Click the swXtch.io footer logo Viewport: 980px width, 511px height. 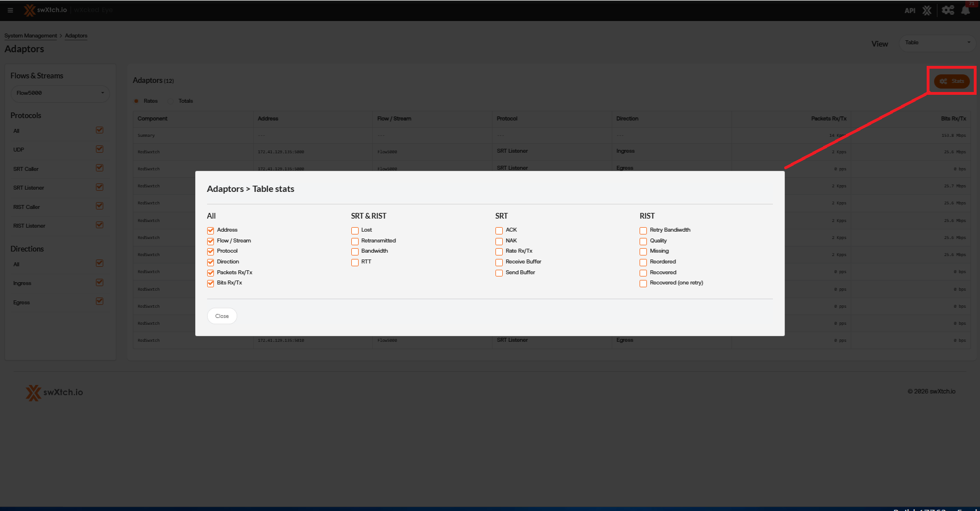[x=54, y=392]
